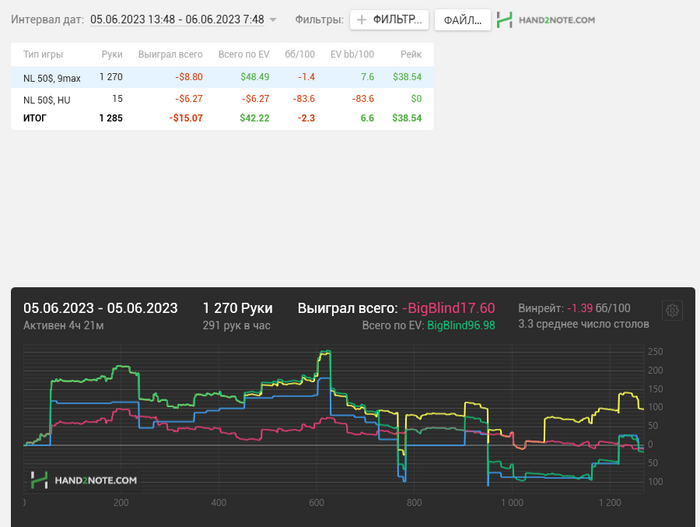Screen dimensions: 700x527
Task: Click the 250 y-axis label on graph
Action: (x=655, y=352)
